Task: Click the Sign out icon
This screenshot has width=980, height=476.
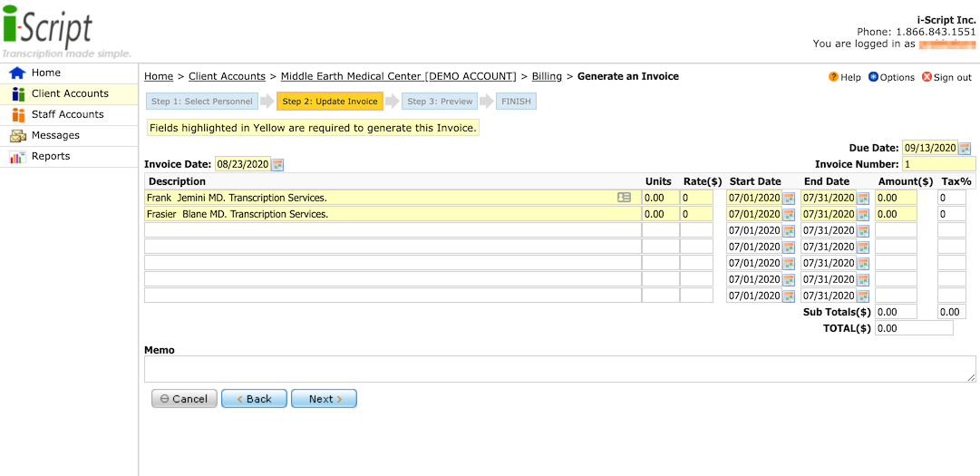Action: coord(927,77)
